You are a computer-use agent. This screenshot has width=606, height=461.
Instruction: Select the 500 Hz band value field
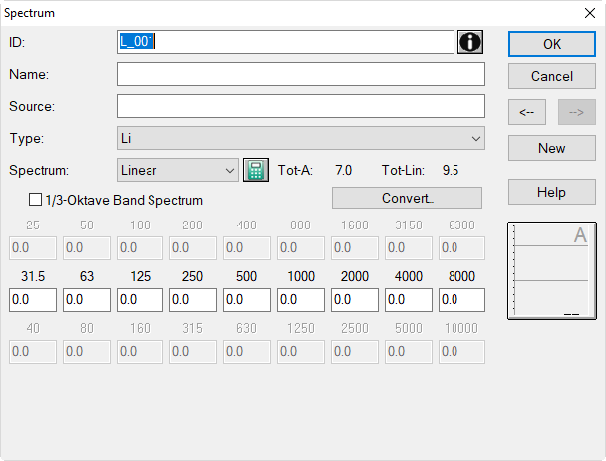point(247,299)
